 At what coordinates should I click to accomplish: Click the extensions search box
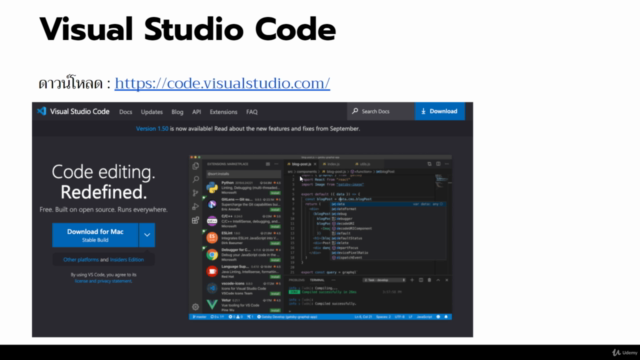(244, 174)
